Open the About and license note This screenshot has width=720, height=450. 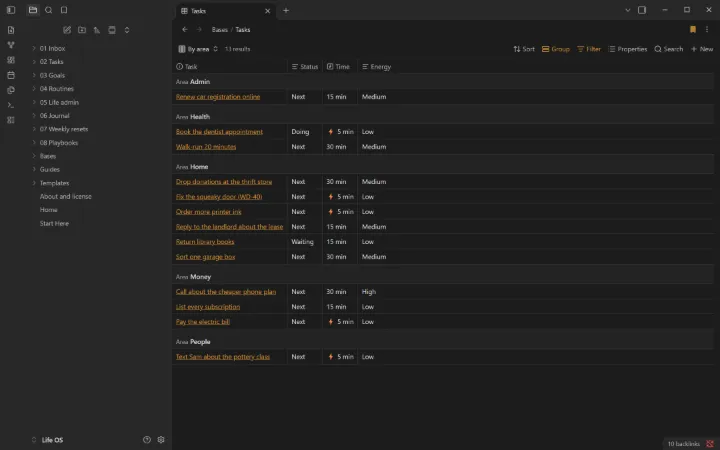pos(66,197)
